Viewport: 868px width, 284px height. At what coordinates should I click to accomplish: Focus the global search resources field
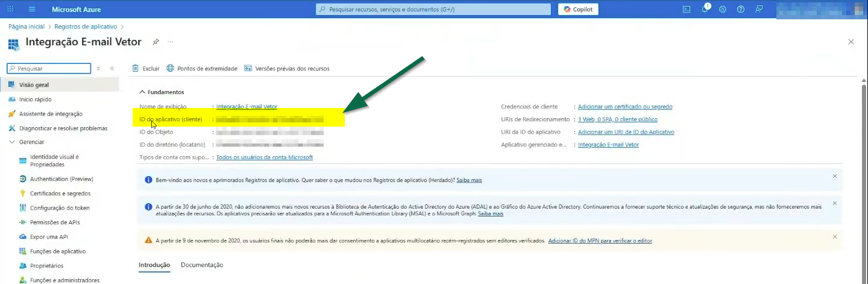433,9
